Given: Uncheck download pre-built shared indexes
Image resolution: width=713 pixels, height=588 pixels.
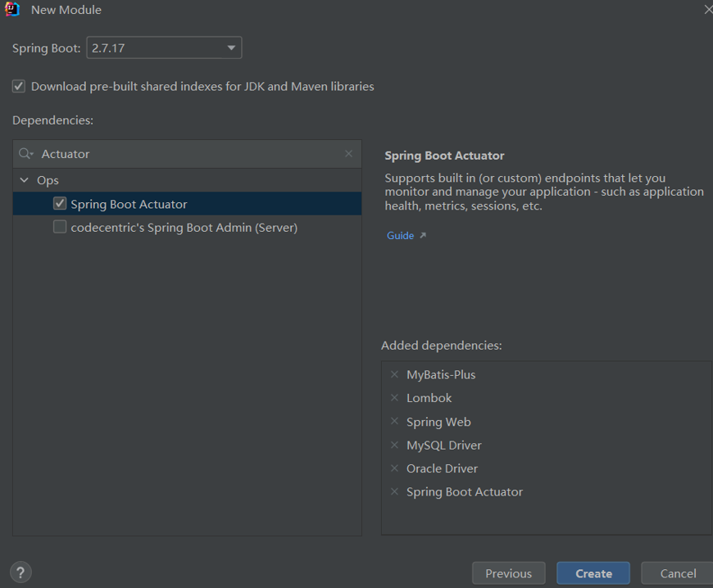Looking at the screenshot, I should 18,86.
